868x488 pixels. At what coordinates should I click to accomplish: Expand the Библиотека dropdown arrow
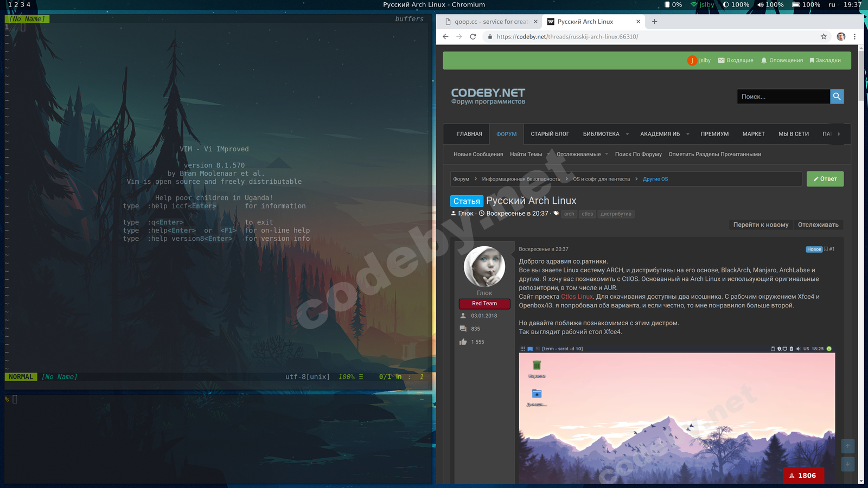(627, 134)
